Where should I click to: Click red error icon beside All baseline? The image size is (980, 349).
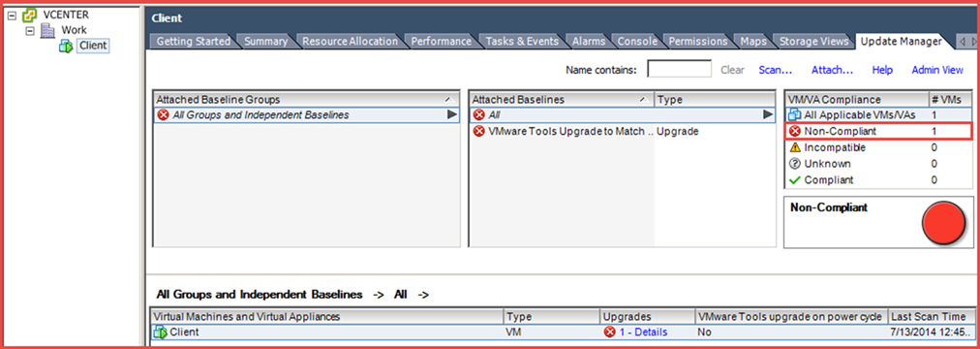pos(479,115)
